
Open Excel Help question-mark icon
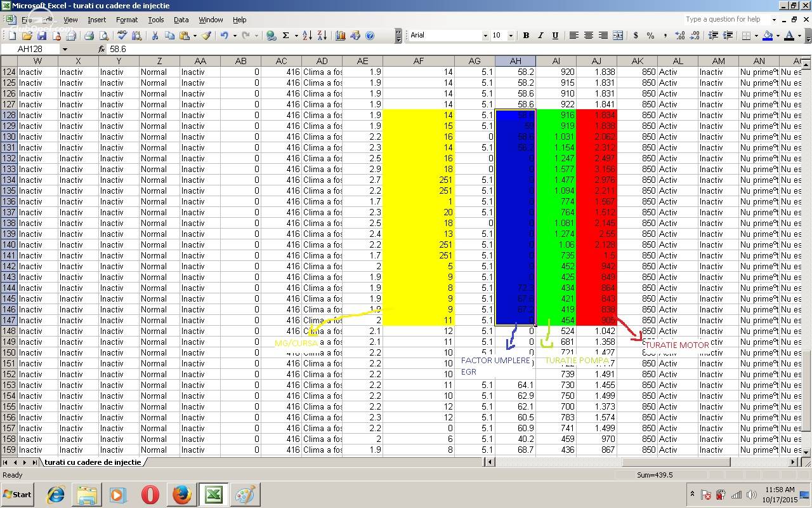tap(370, 36)
